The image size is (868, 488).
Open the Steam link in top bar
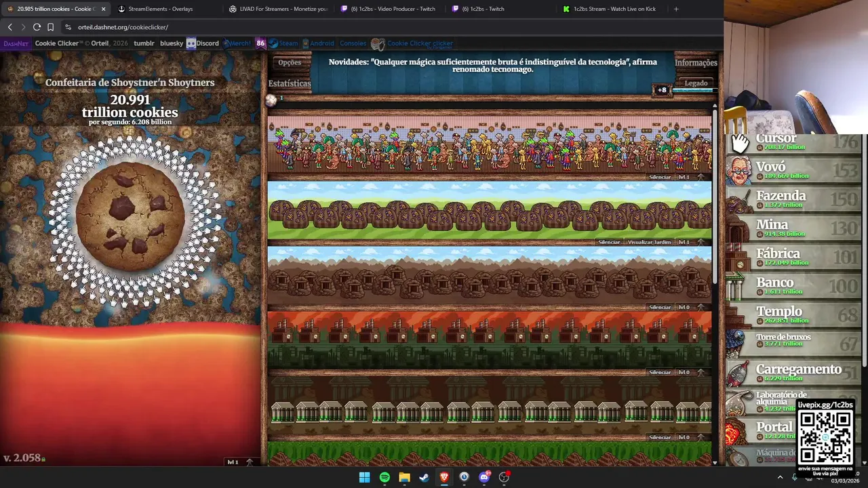(x=283, y=43)
